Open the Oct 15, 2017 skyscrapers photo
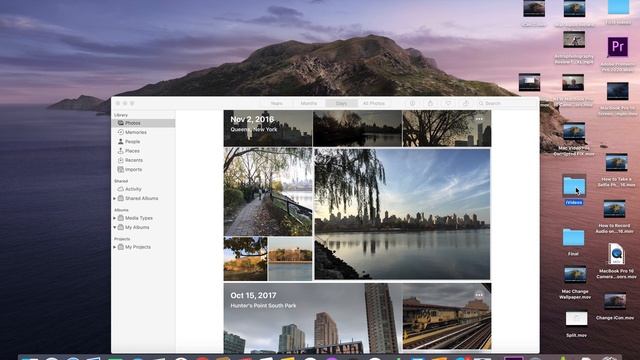Viewport: 640px width, 360px height. (x=312, y=318)
